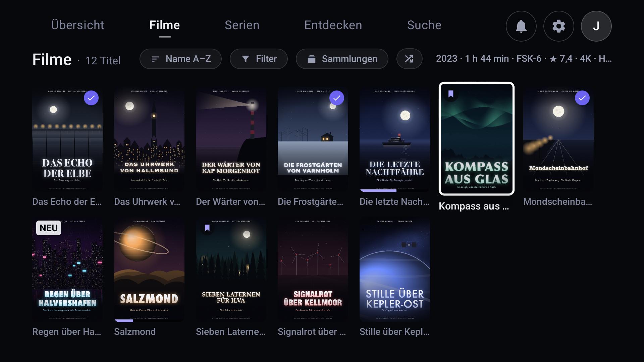Toggle watched checkmark on Die Frostgärten von Varnholm
The height and width of the screenshot is (362, 644).
coord(337,98)
